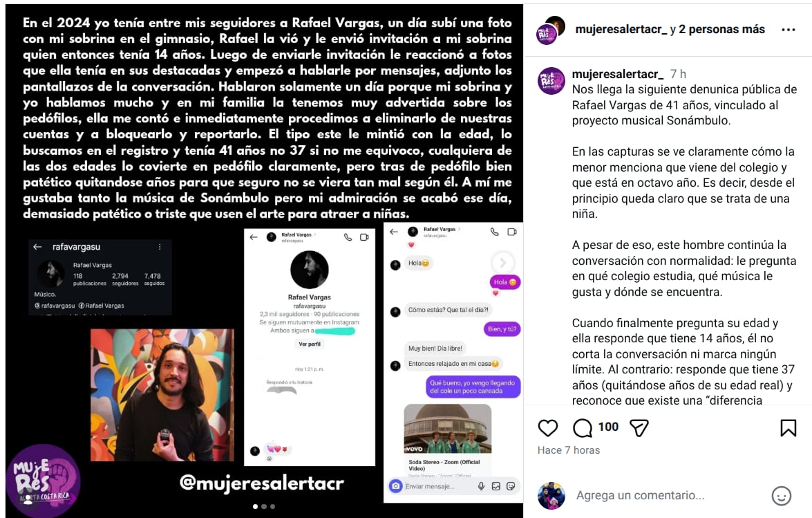Image resolution: width=812 pixels, height=518 pixels.
Task: Click the 'Hace 7 horas' timestamp
Action: (569, 450)
